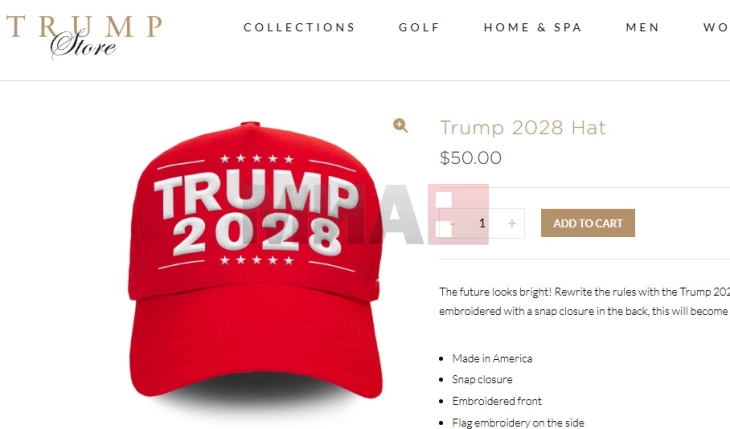This screenshot has width=730, height=429.
Task: Increase quantity with the plus button
Action: (x=512, y=224)
